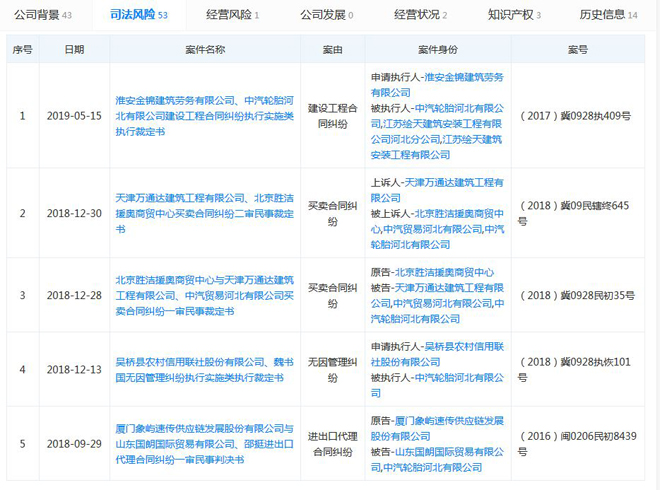Select date cell 2019-05-15
This screenshot has height=490, width=660.
click(75, 116)
